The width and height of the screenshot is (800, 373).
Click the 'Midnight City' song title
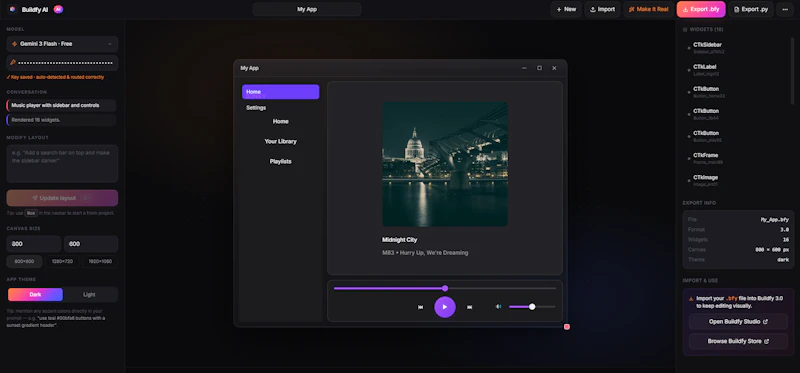pos(399,240)
